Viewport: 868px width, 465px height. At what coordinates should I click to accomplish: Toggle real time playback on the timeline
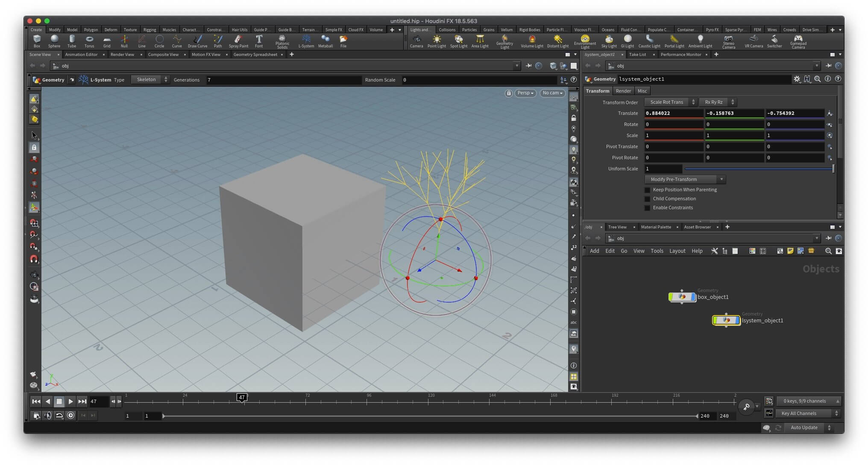pos(71,415)
